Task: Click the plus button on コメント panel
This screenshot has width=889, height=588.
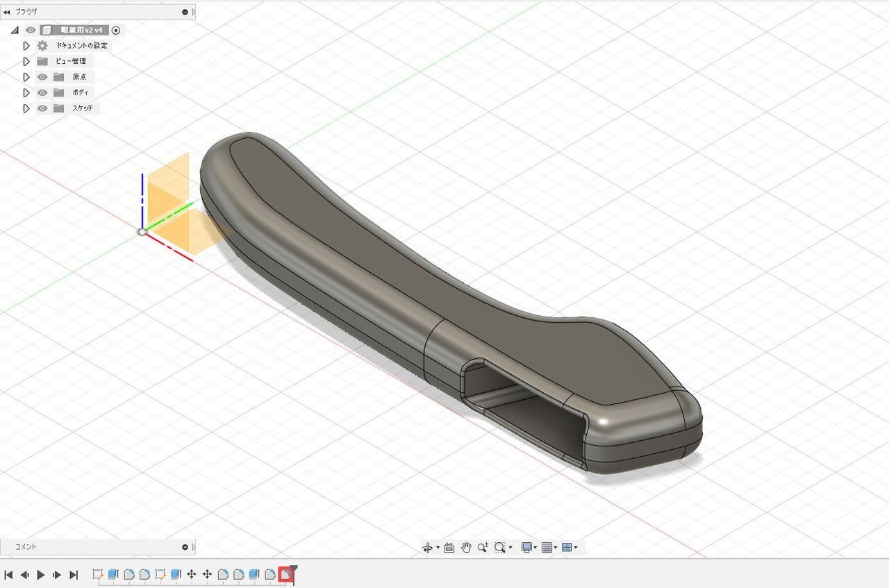Action: coord(185,547)
